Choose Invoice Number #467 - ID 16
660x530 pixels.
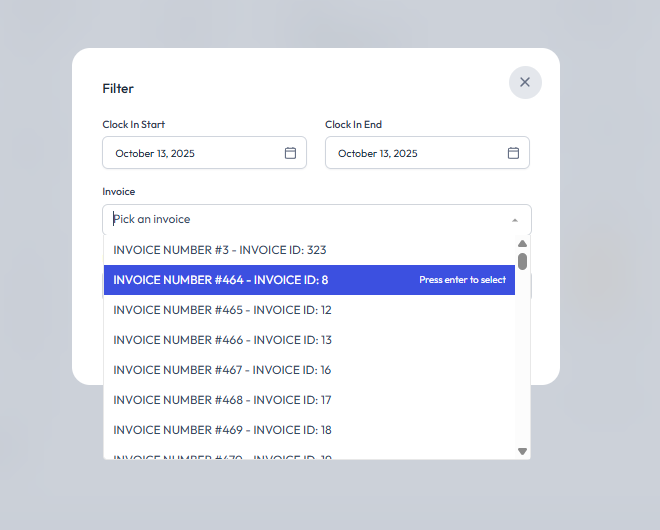[x=222, y=370]
